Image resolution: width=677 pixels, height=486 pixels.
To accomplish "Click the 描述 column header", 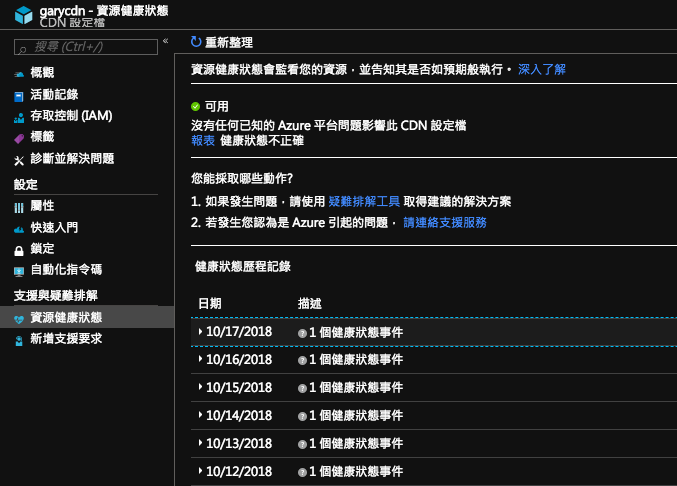I will [310, 304].
